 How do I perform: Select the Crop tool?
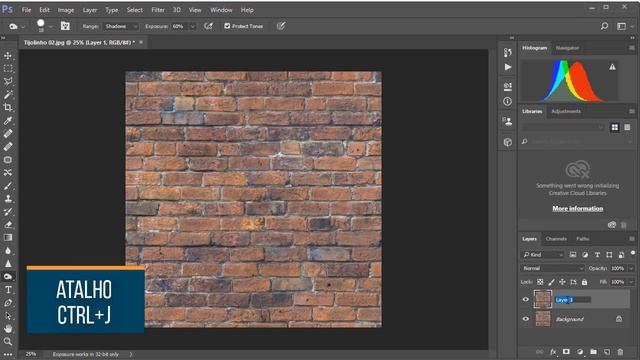(x=8, y=107)
